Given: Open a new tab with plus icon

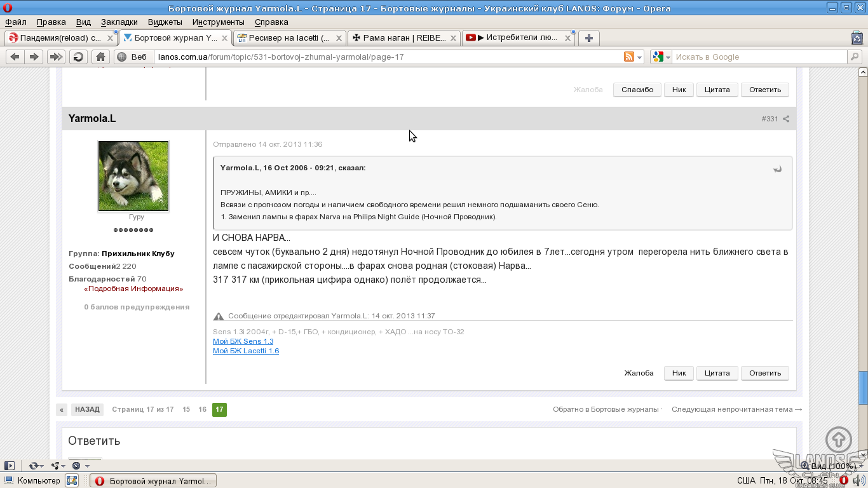Looking at the screenshot, I should point(590,38).
